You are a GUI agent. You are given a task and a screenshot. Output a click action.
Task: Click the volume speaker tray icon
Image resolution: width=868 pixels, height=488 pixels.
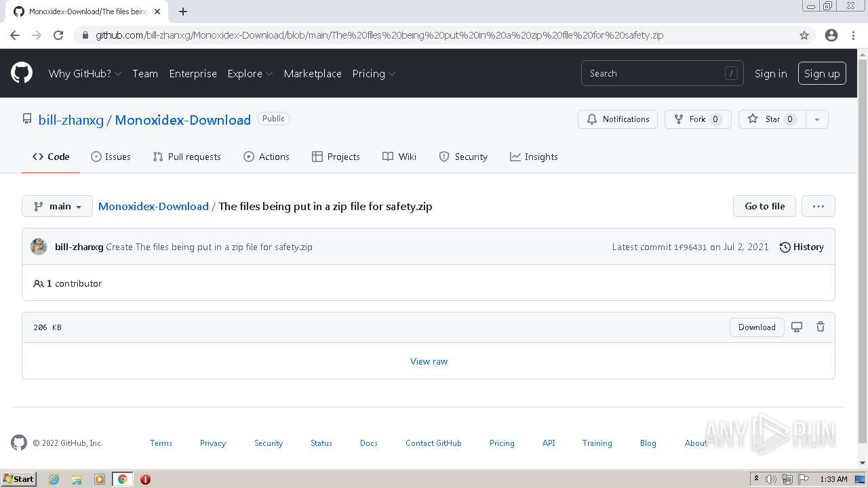[x=771, y=479]
